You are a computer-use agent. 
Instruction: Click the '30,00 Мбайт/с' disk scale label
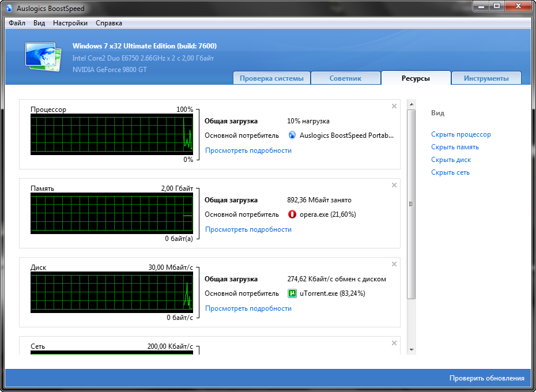tap(171, 267)
